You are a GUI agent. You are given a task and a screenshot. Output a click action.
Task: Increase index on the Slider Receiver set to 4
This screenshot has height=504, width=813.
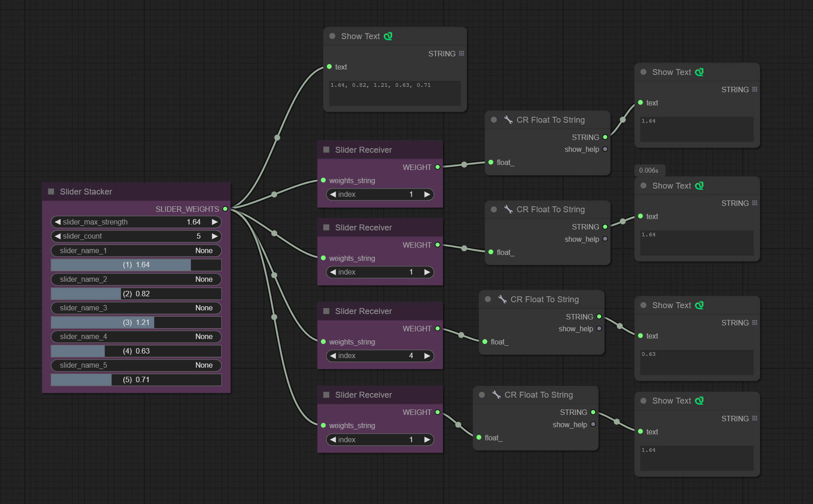(x=427, y=356)
